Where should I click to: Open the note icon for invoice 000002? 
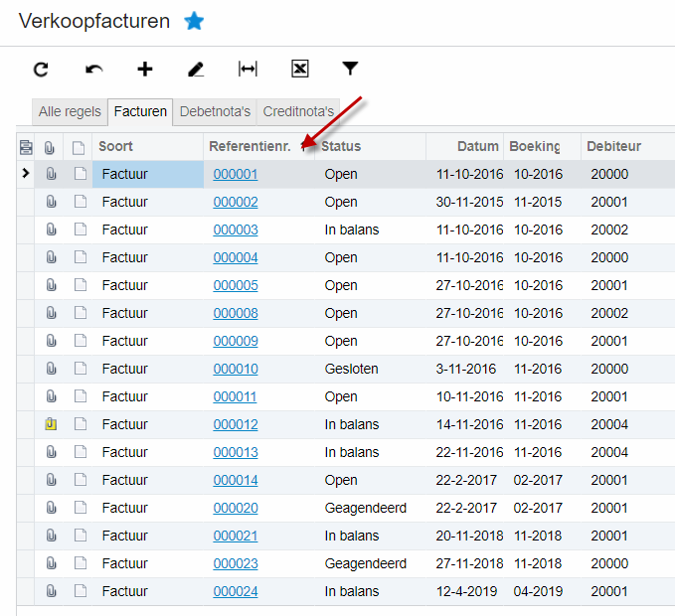pyautogui.click(x=81, y=202)
